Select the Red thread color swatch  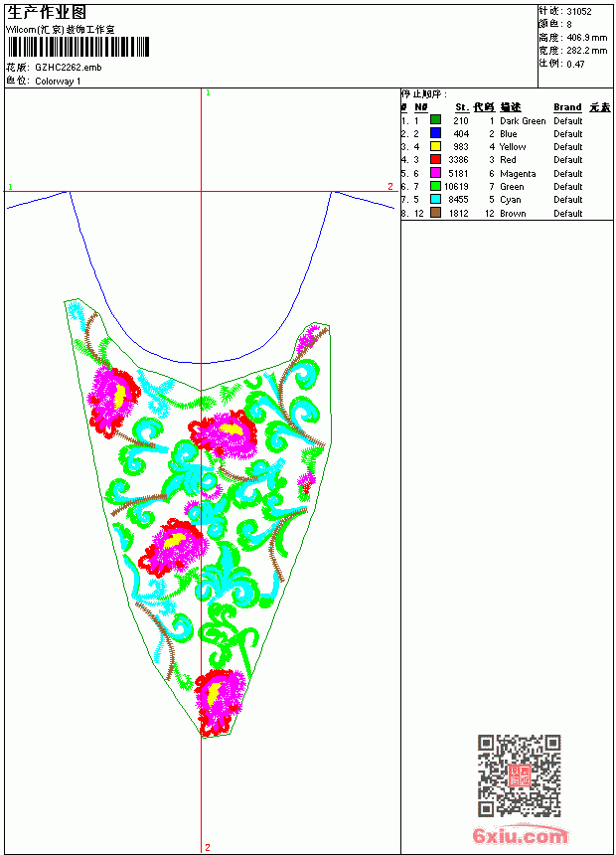pos(435,159)
